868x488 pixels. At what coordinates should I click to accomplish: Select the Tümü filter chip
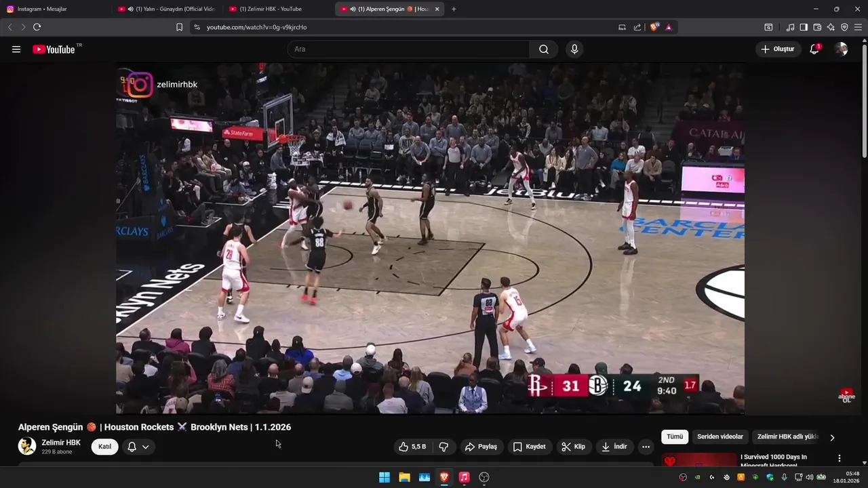click(x=675, y=437)
